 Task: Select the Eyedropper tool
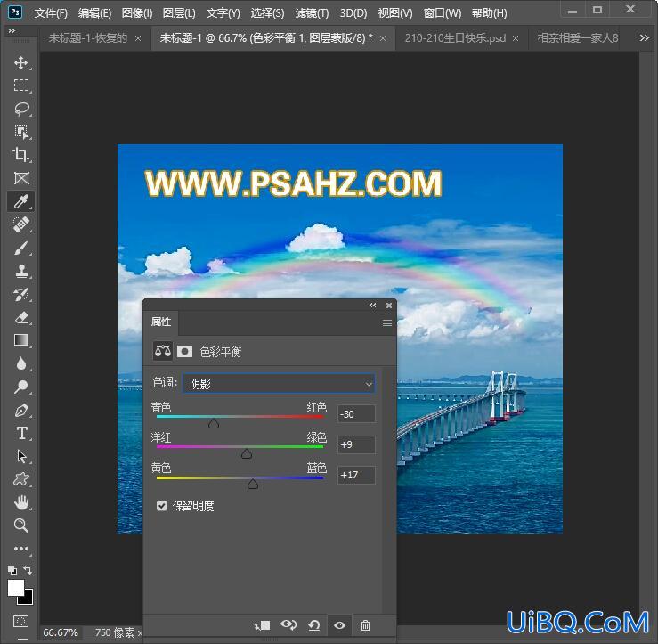[21, 201]
